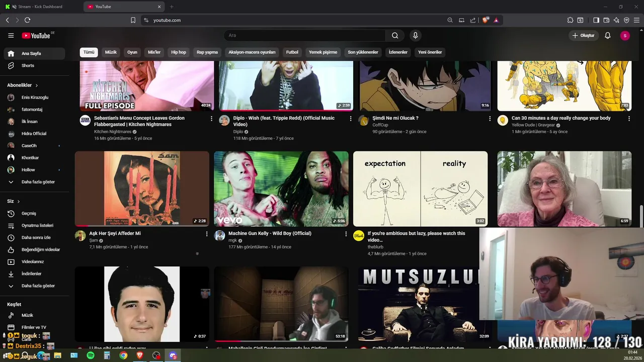
Task: Open Brave VPN shield icon
Action: pos(626,20)
